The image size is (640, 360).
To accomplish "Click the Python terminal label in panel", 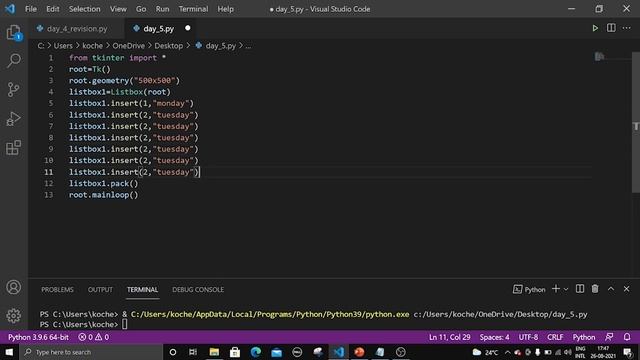I will (x=529, y=289).
